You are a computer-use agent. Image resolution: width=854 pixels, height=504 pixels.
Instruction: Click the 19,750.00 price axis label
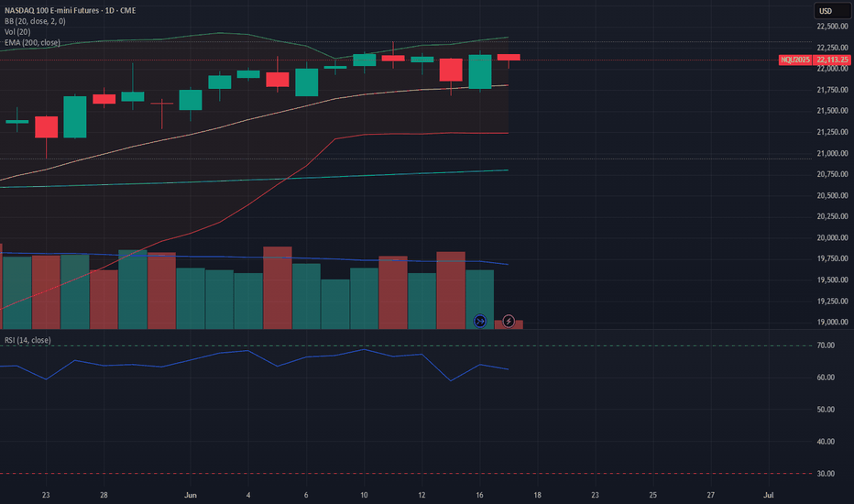tap(832, 258)
